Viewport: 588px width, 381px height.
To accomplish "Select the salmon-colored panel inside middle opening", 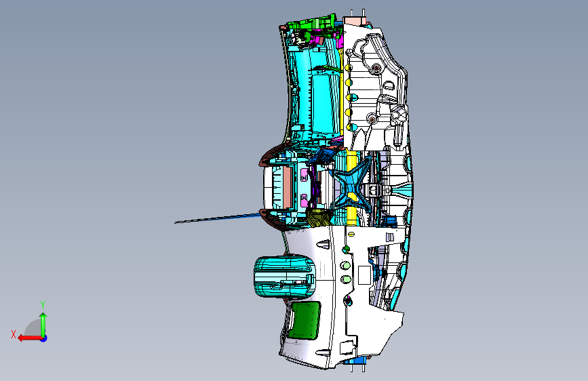I will pyautogui.click(x=287, y=188).
